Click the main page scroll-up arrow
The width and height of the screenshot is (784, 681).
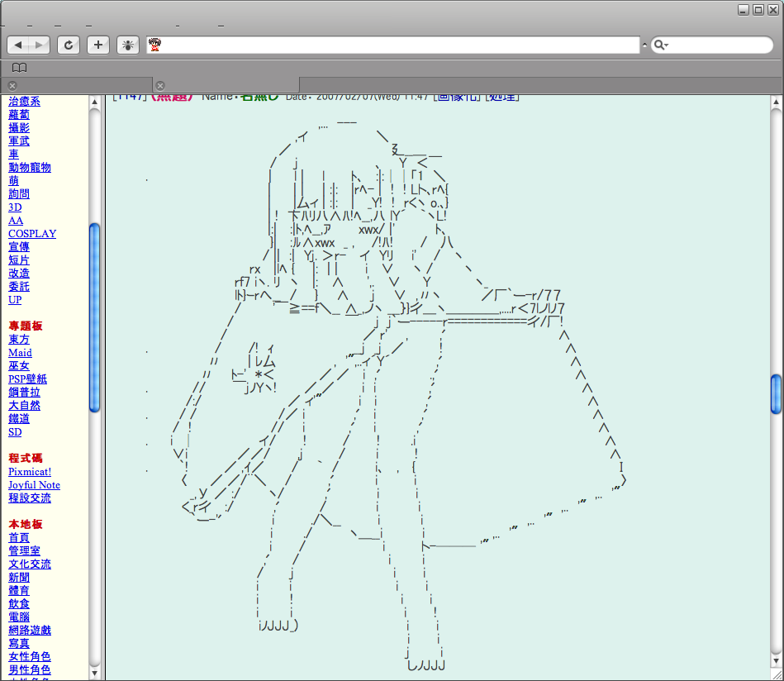click(776, 103)
